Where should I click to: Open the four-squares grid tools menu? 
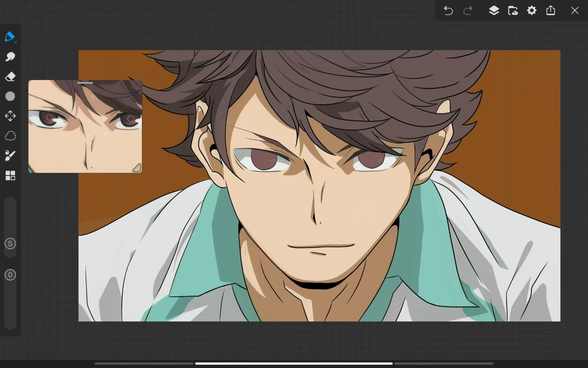click(x=10, y=175)
